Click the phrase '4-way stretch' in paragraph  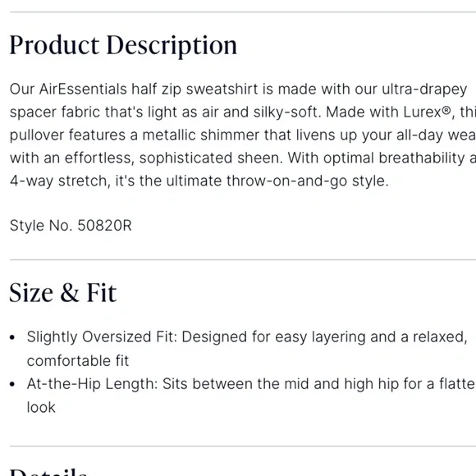click(60, 181)
